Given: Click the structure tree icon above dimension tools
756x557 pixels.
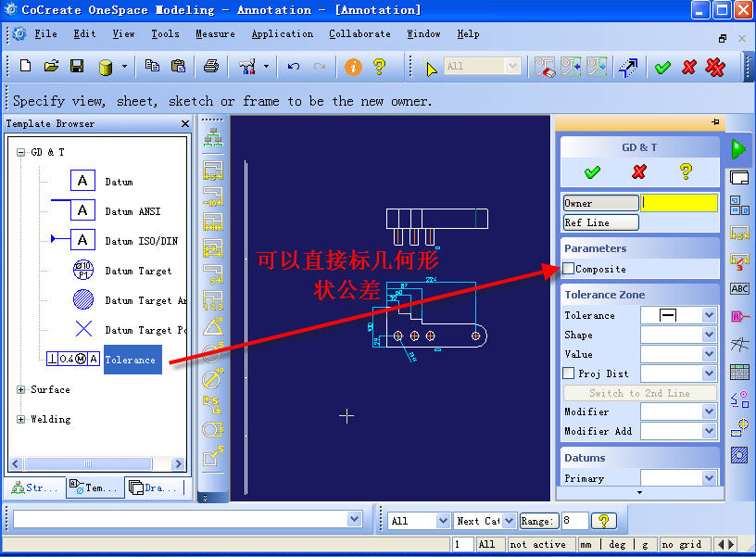Looking at the screenshot, I should coord(213,137).
